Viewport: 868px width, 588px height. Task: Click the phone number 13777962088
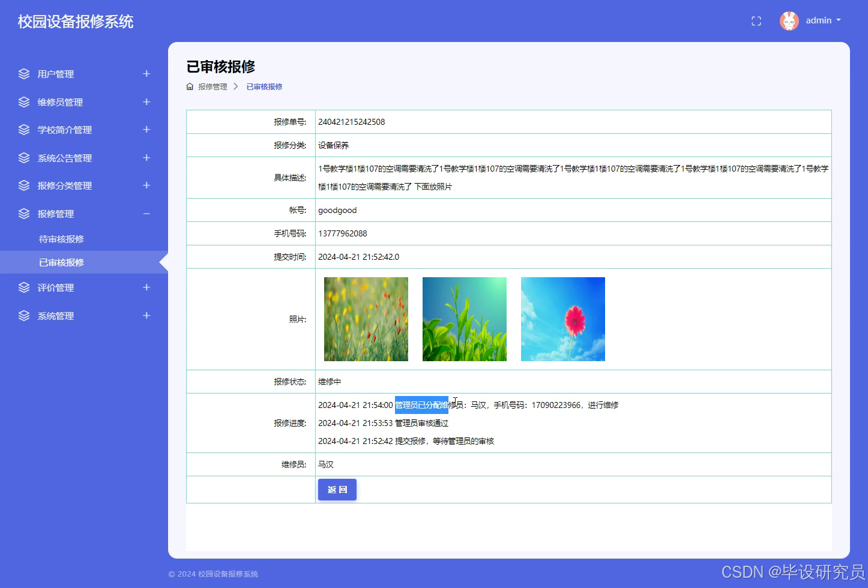pyautogui.click(x=343, y=233)
